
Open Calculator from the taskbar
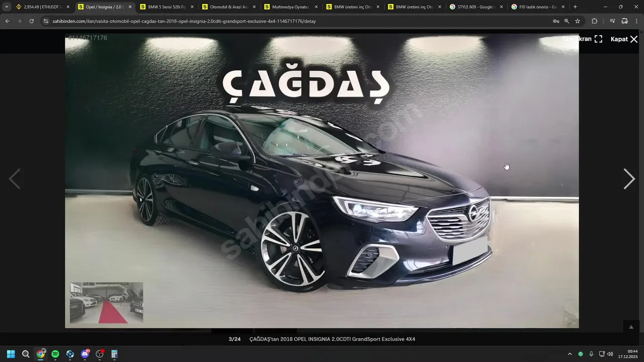[114, 354]
